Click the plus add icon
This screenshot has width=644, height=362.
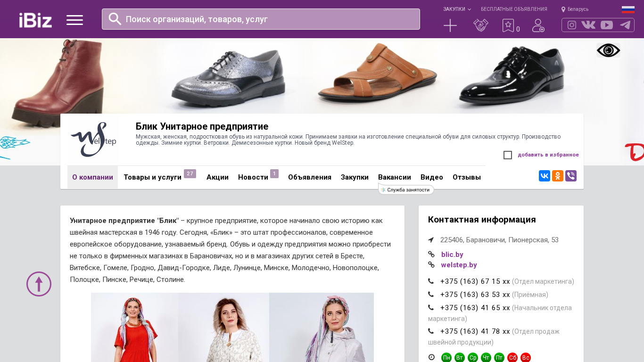450,25
